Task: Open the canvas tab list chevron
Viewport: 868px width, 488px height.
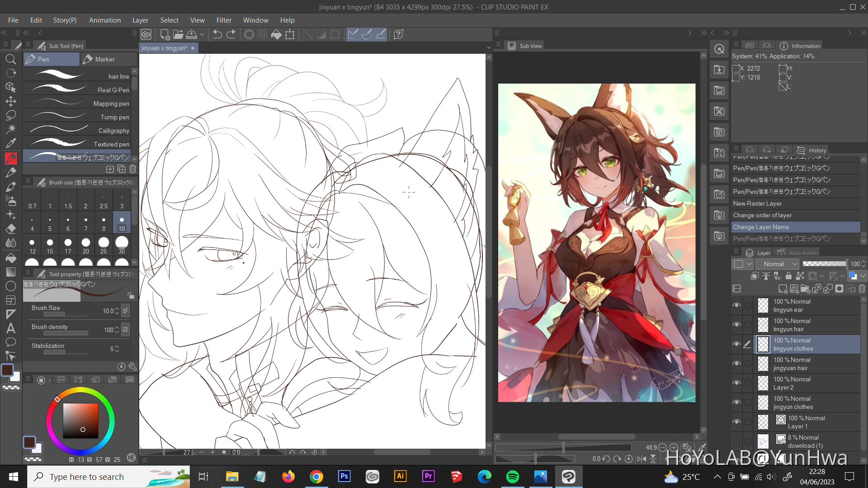Action: point(489,47)
